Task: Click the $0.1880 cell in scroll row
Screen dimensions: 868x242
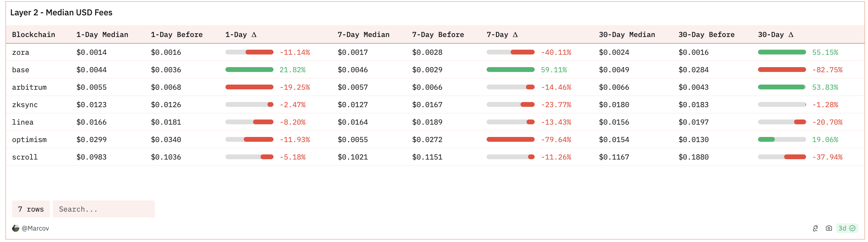Action: (694, 157)
